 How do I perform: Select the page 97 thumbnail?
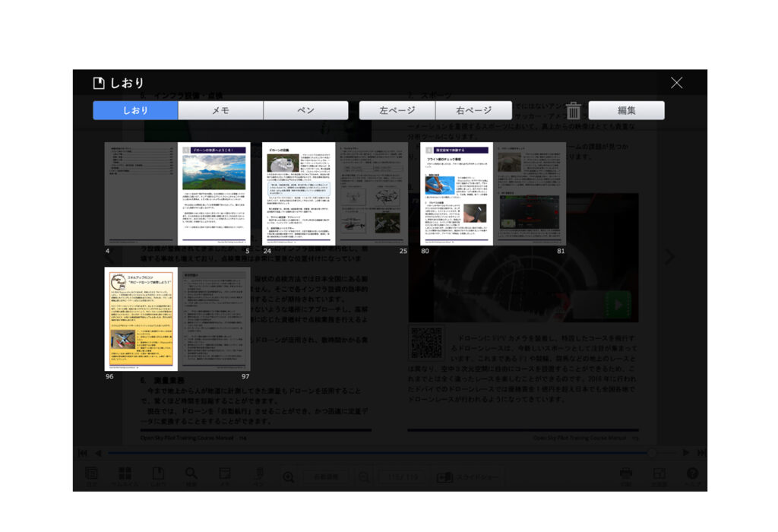tap(213, 318)
